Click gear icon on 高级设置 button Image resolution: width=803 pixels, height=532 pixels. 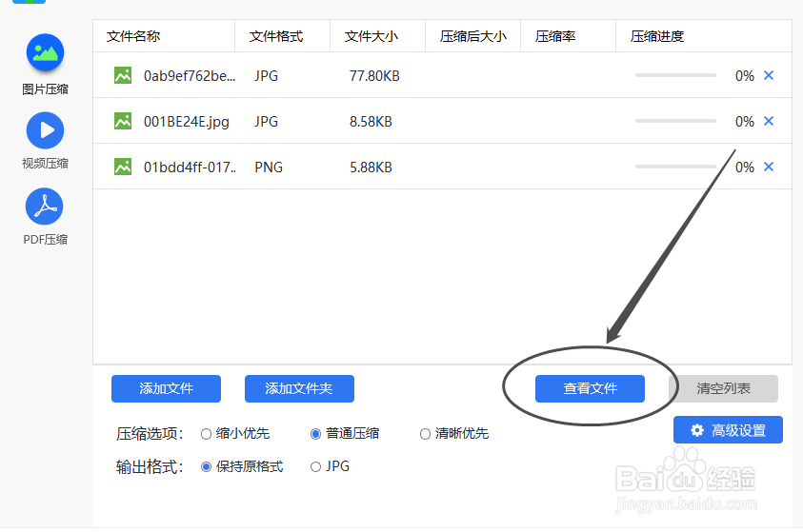[x=697, y=430]
